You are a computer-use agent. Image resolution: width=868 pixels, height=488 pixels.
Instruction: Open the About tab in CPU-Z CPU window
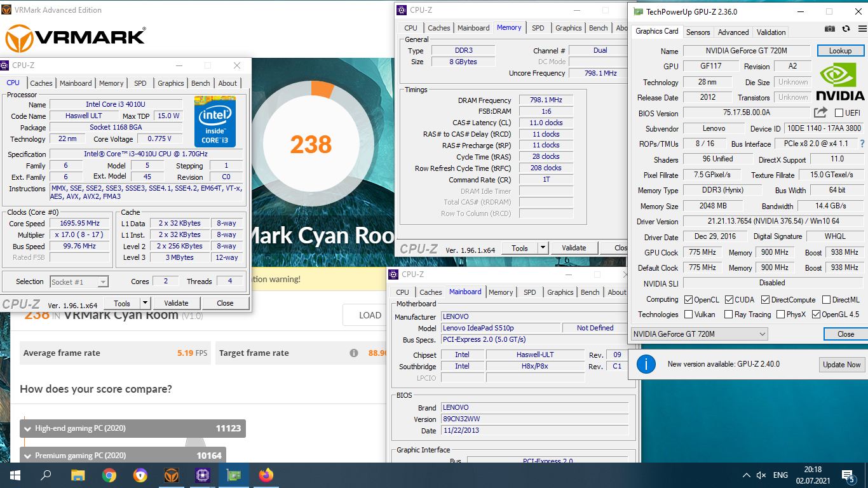pos(227,83)
